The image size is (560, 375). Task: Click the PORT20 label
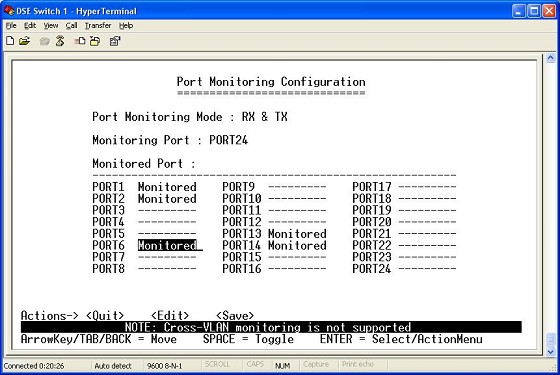coord(372,222)
